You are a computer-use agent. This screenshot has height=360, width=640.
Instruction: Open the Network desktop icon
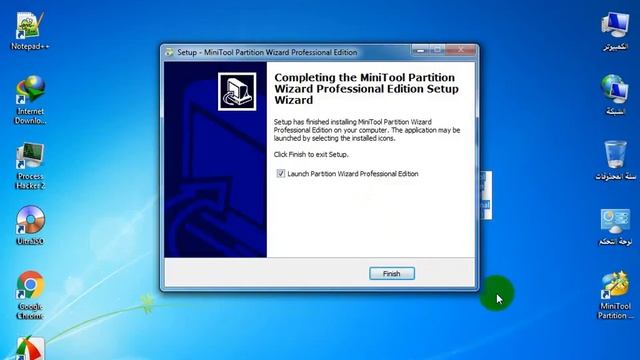[615, 95]
